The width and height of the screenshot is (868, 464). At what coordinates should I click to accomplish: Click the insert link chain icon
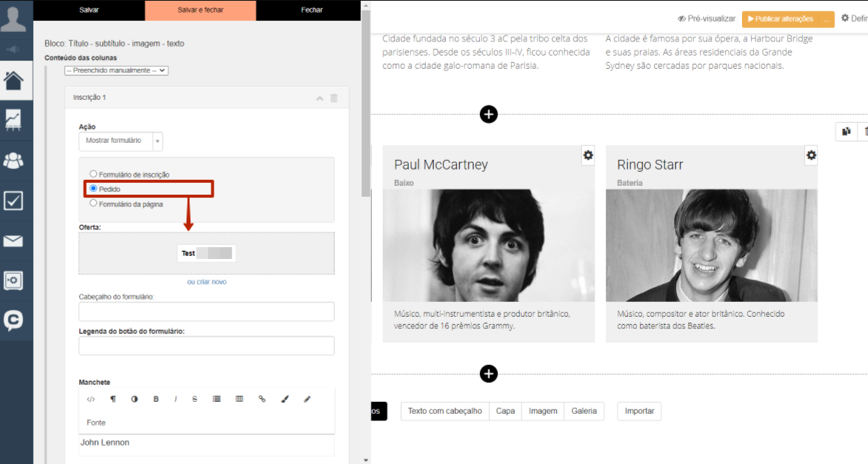tap(262, 399)
